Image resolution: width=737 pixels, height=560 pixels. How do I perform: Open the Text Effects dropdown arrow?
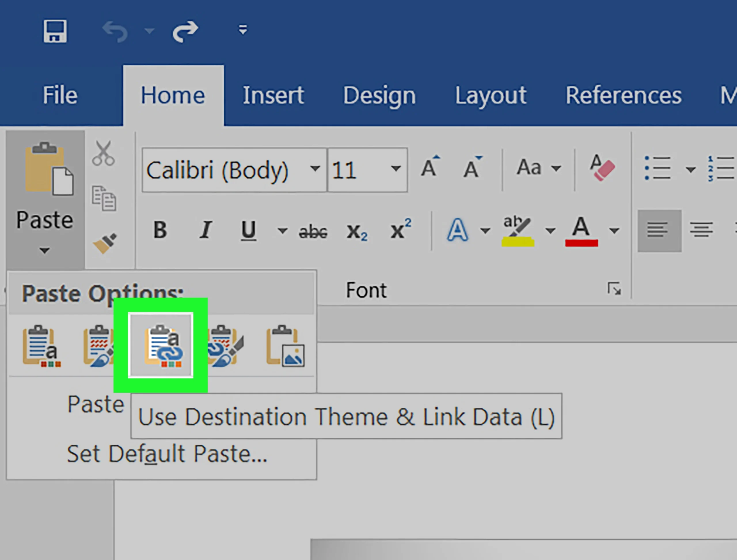point(485,230)
